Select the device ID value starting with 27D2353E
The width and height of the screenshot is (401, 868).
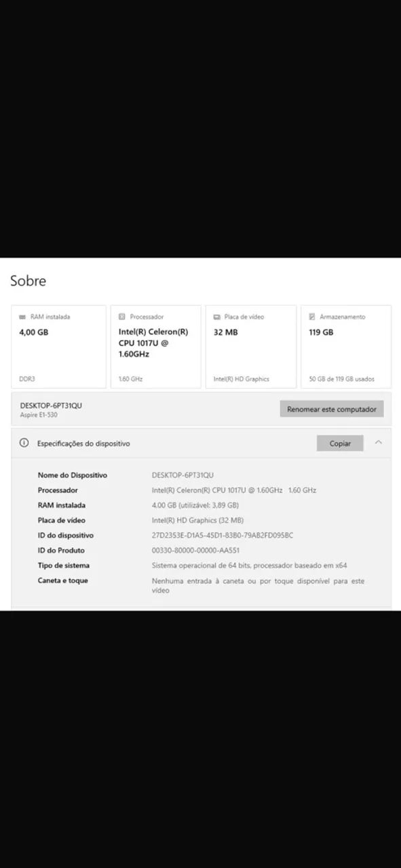[x=223, y=535]
